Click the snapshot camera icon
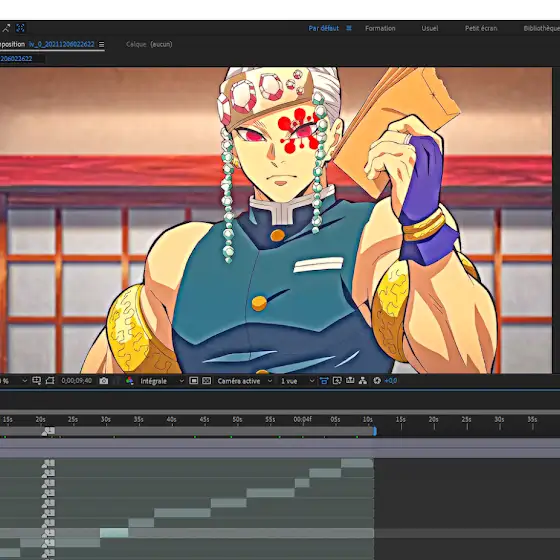The image size is (560, 560). point(104,381)
